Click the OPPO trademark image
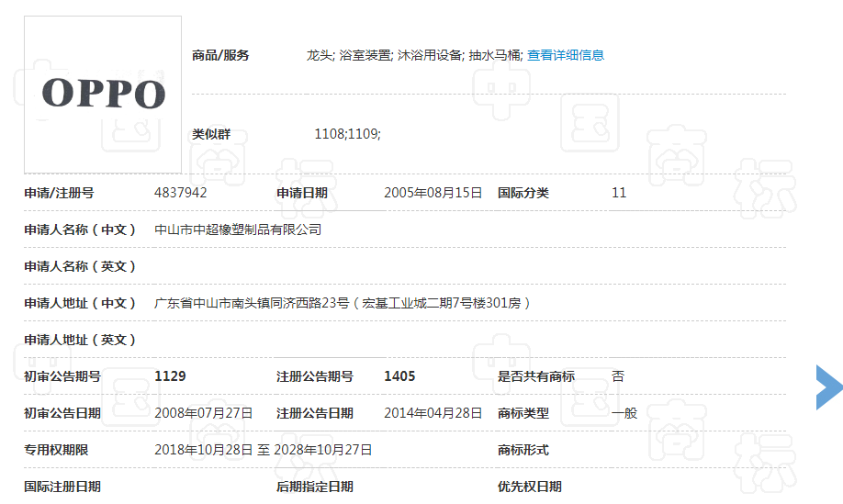This screenshot has height=504, width=843. pyautogui.click(x=103, y=95)
